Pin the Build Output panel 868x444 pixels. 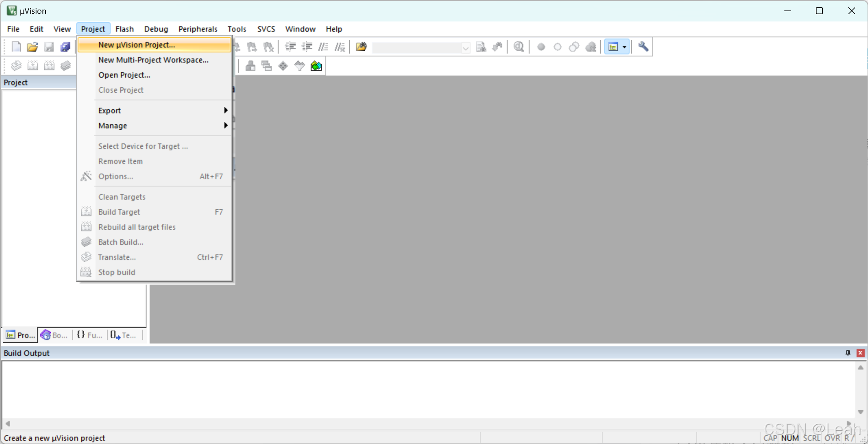pos(848,353)
